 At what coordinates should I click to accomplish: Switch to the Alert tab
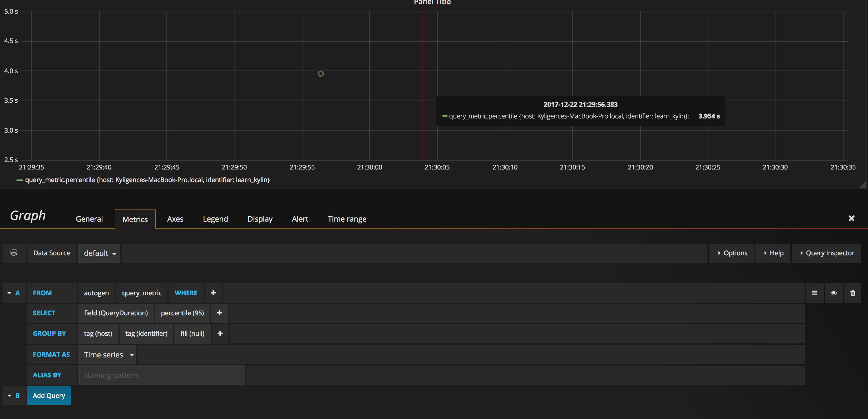click(x=300, y=219)
